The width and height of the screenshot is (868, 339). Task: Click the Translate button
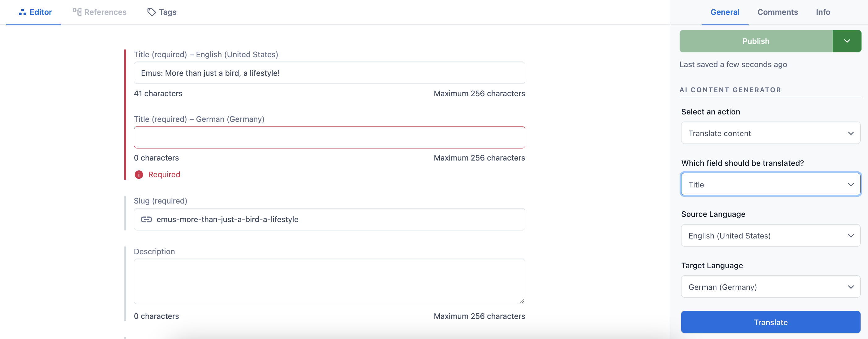click(x=770, y=322)
